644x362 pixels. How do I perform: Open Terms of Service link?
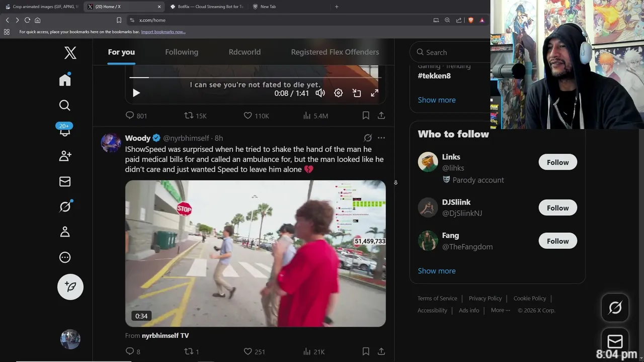coord(437,299)
